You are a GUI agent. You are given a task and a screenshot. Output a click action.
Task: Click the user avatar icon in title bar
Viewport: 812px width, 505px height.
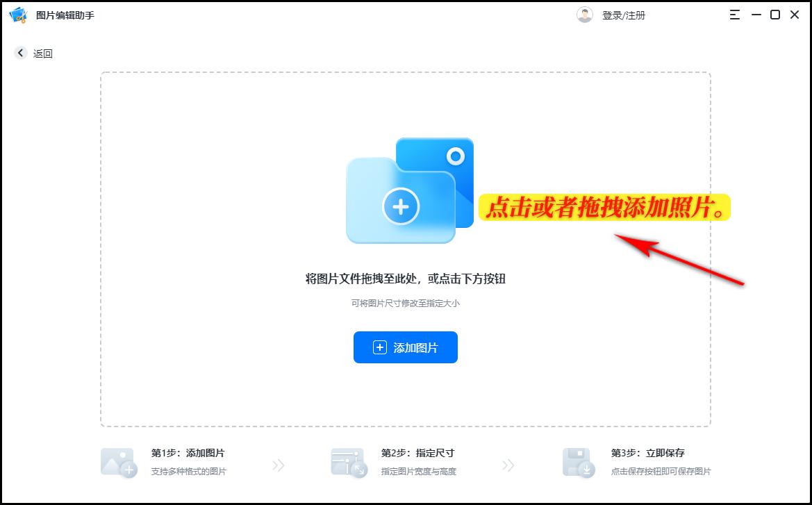pyautogui.click(x=585, y=14)
